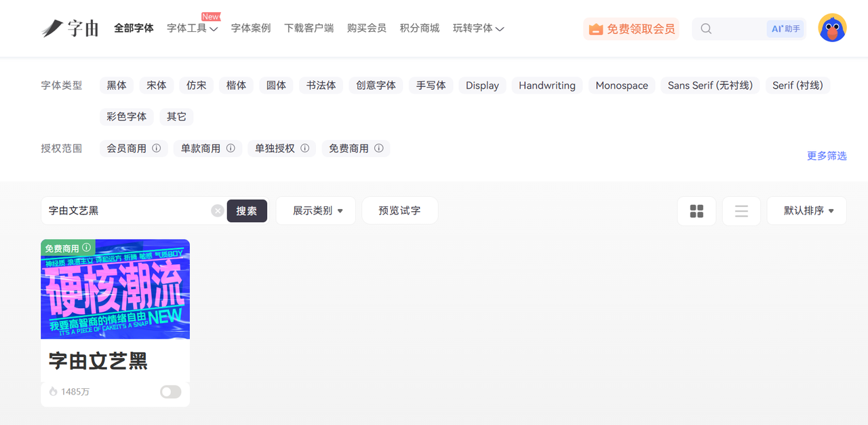
Task: Toggle the switch on 字由文艺黑 card
Action: click(170, 392)
